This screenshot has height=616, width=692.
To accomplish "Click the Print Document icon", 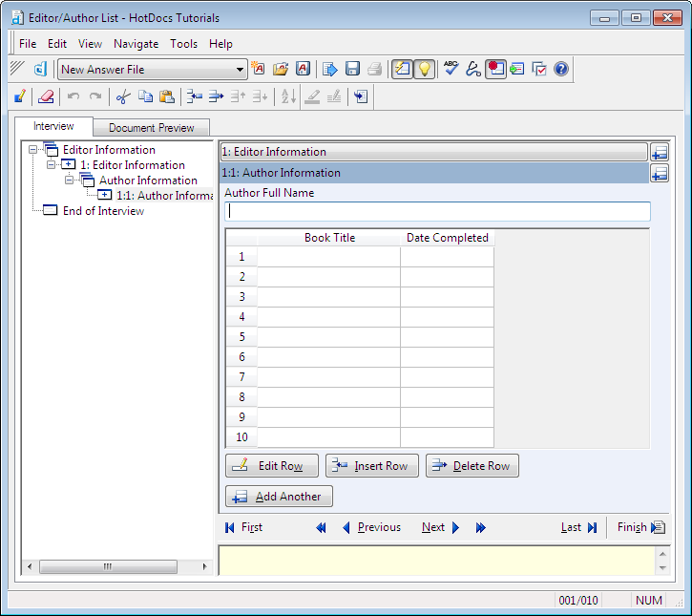I will (375, 69).
